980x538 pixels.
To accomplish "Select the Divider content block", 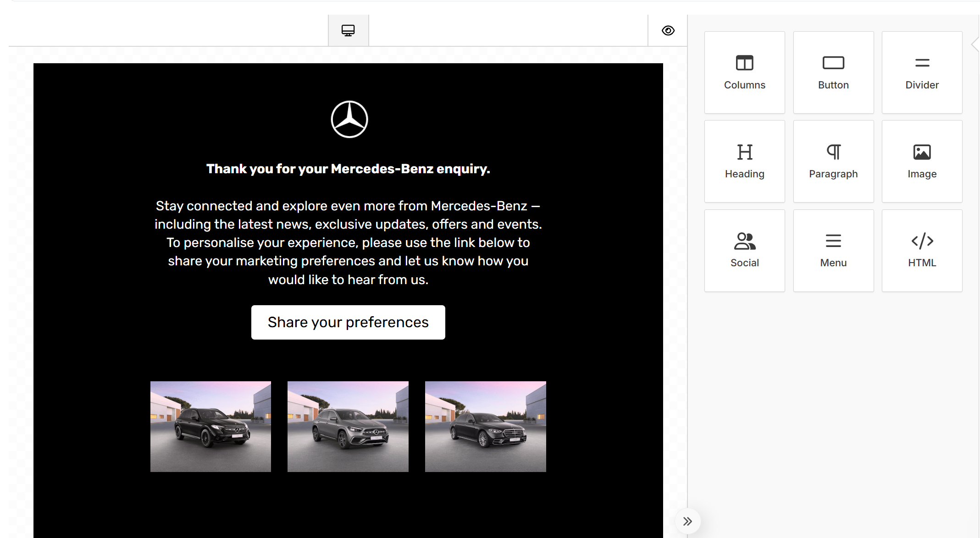I will tap(922, 72).
